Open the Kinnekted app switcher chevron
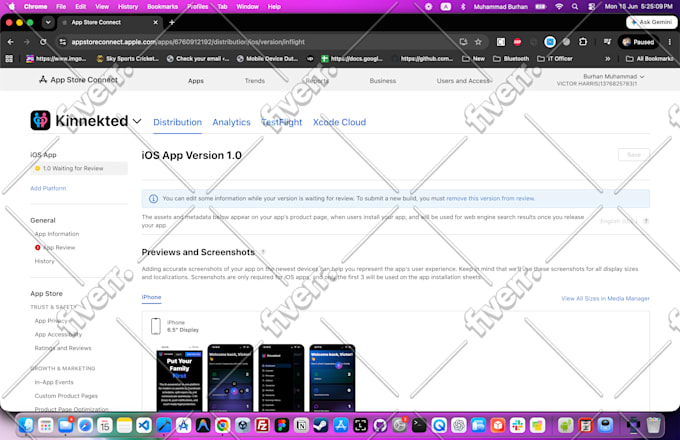 tap(137, 121)
